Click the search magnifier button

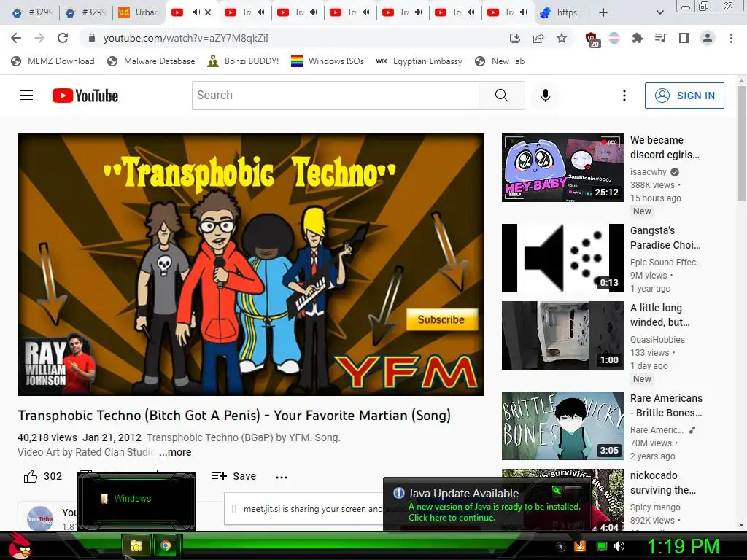[x=502, y=96]
